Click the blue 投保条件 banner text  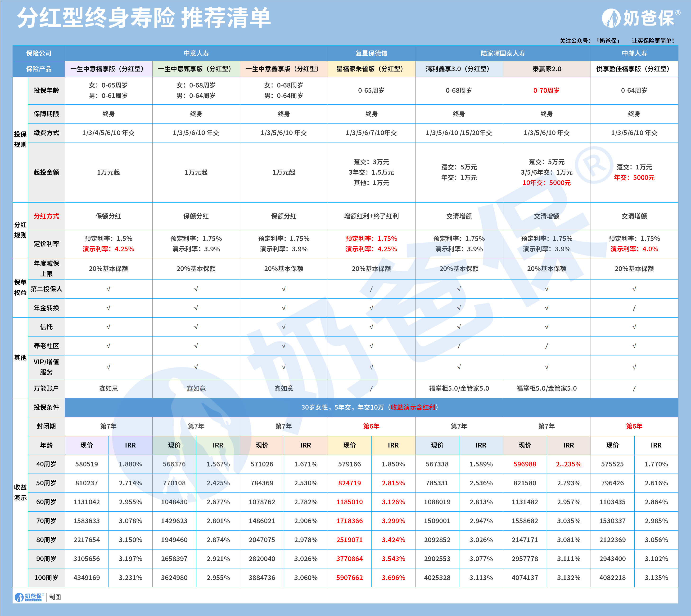pyautogui.click(x=370, y=407)
